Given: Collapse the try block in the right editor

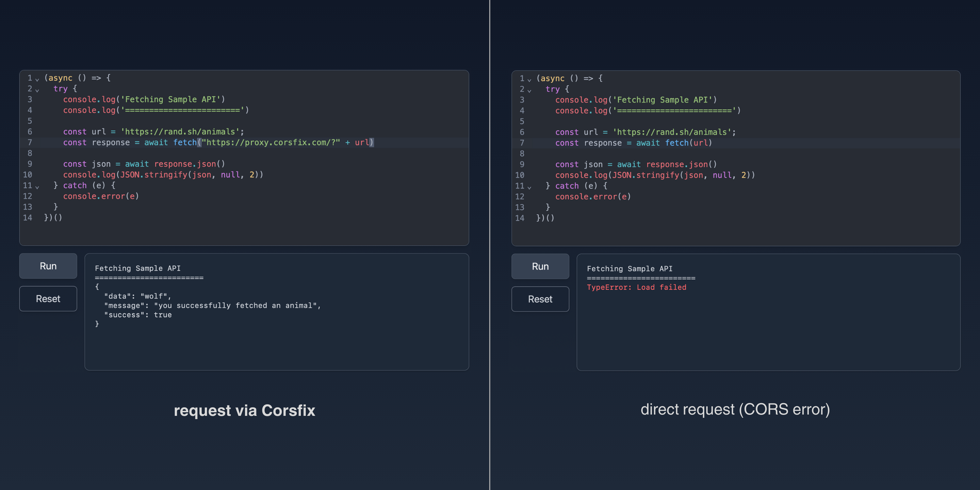Looking at the screenshot, I should pyautogui.click(x=529, y=91).
